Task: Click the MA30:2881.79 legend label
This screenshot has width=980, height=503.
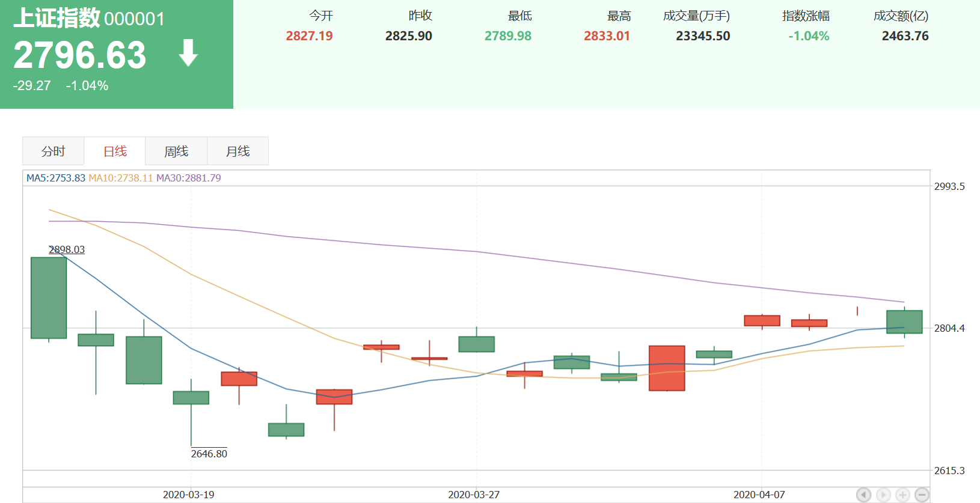Action: (189, 178)
